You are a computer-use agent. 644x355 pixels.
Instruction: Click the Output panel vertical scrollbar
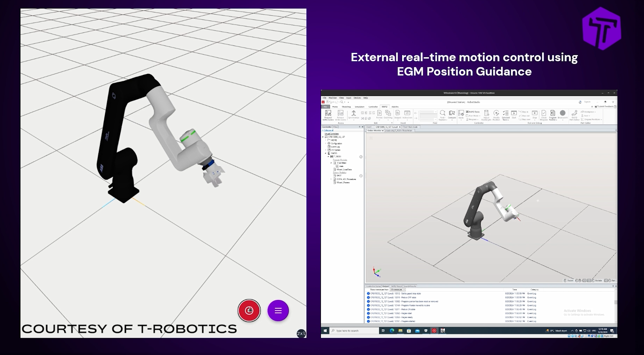click(616, 305)
